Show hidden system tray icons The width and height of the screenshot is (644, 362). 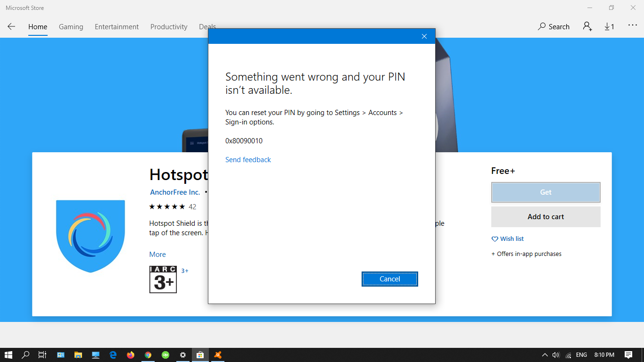point(545,355)
